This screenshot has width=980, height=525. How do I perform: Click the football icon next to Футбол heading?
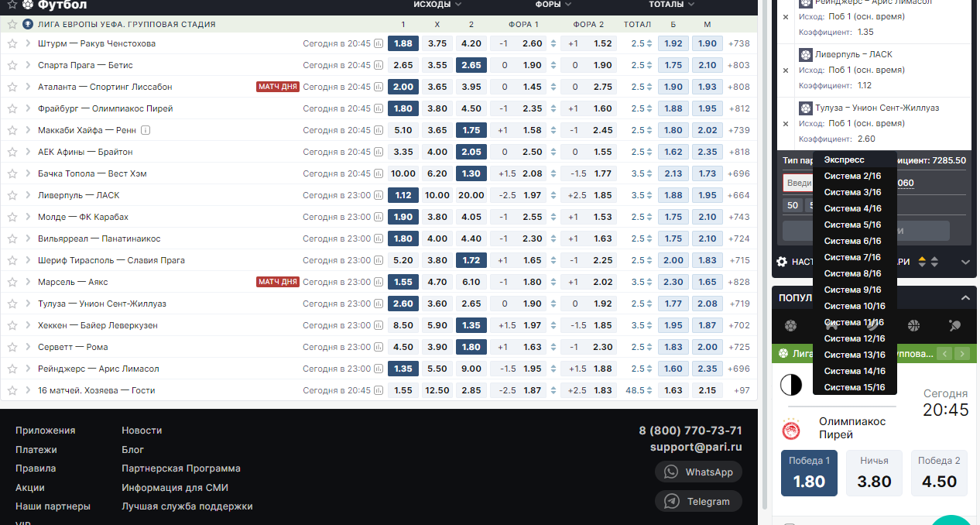[x=28, y=4]
